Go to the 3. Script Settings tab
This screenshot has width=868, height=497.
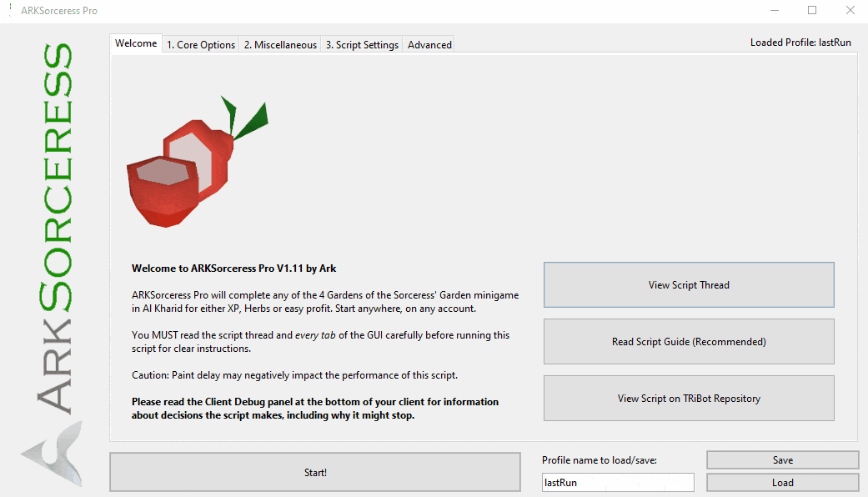362,45
